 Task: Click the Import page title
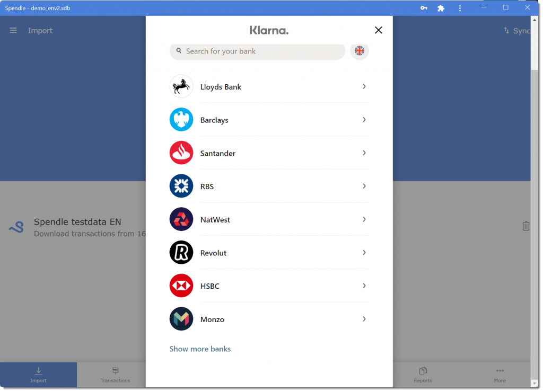(x=40, y=30)
